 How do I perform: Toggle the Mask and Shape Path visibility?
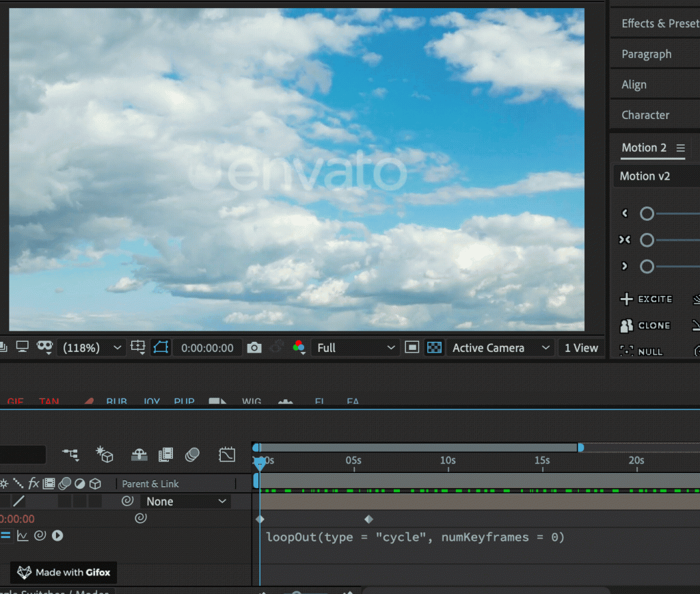click(161, 348)
